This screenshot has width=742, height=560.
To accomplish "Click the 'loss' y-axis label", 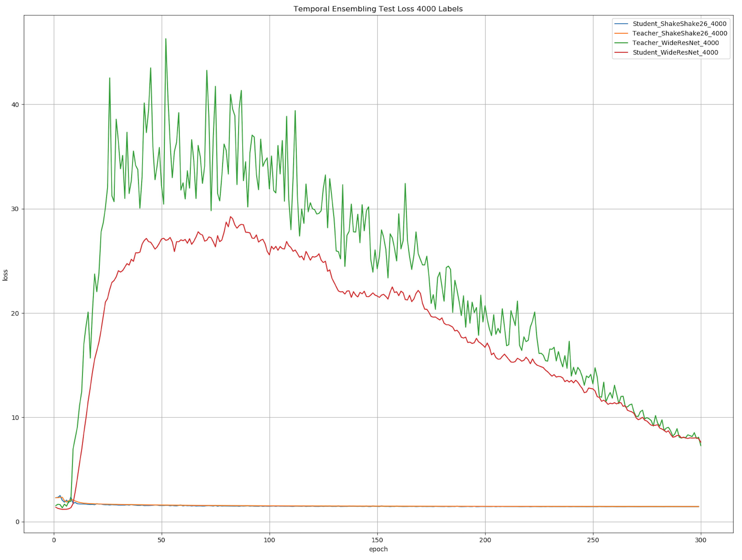I will point(5,275).
